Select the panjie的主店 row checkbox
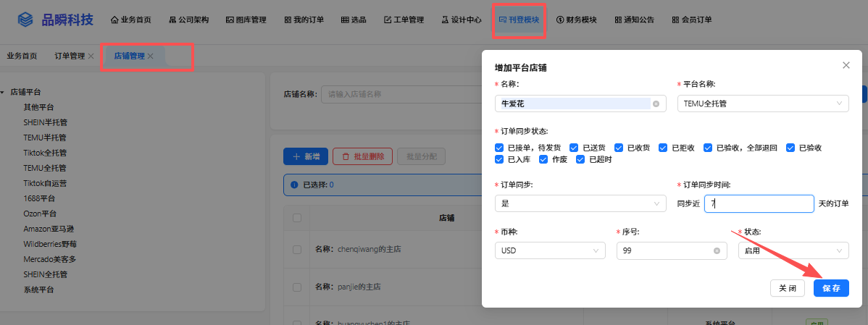Viewport: 868px width, 325px height. (297, 287)
